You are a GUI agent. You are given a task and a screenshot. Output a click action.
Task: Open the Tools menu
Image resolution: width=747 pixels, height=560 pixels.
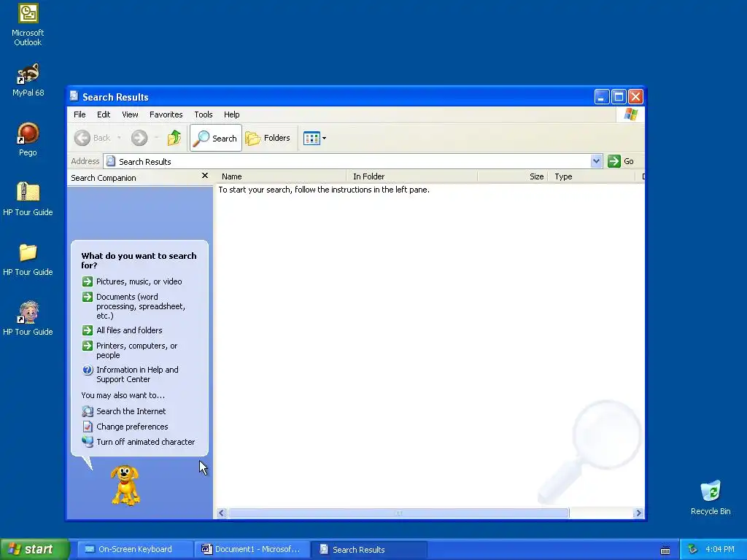click(203, 114)
